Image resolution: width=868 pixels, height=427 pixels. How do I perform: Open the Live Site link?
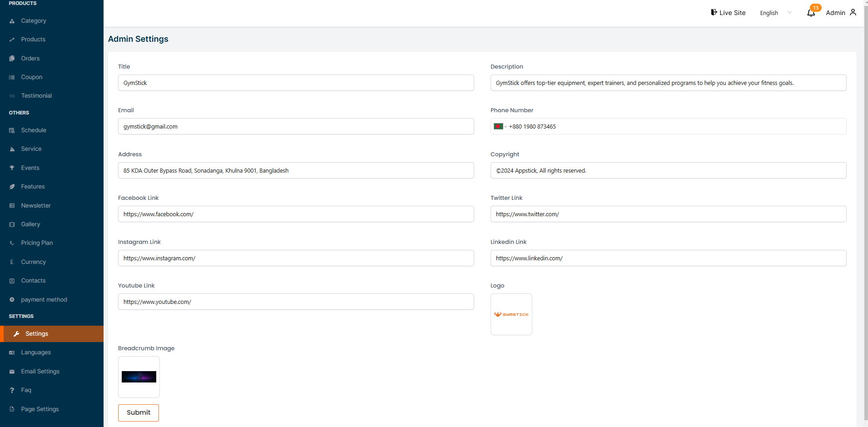click(732, 13)
